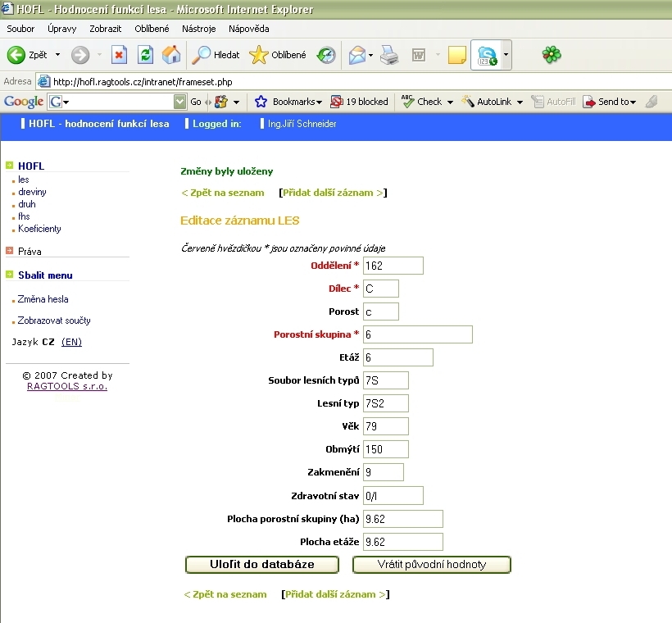Open Google toolbar Bookmarks star menu
Viewport: 672px width, 623px height.
288,102
